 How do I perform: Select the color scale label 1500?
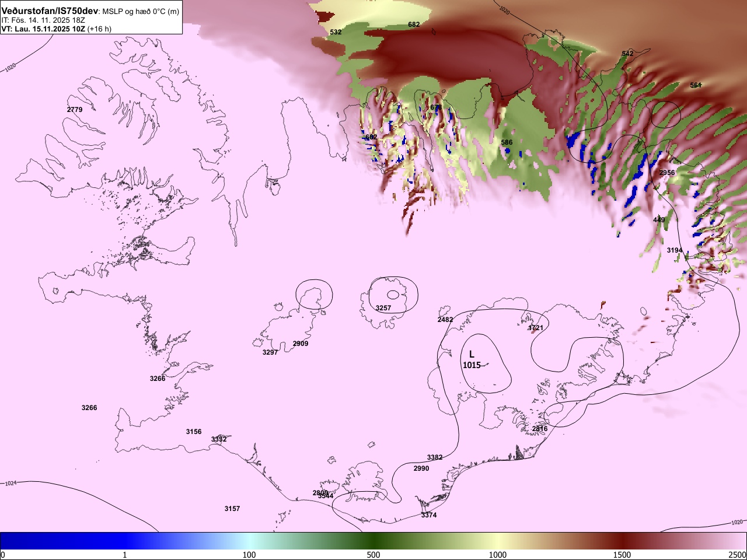tap(622, 555)
